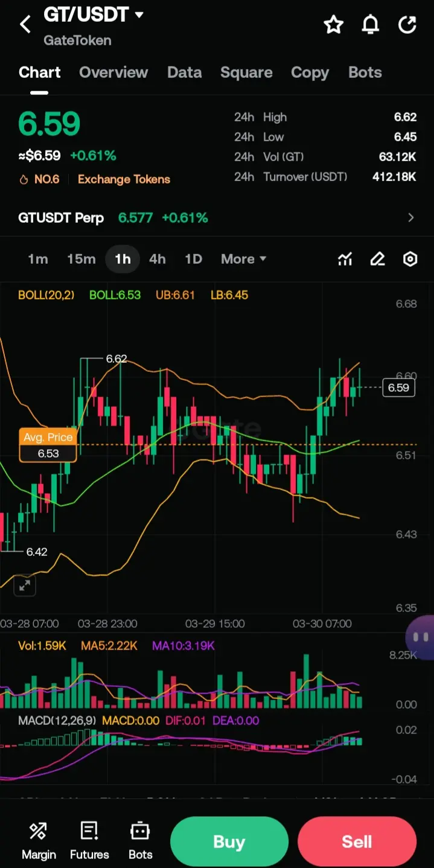This screenshot has width=434, height=868.
Task: Tap LB:6.45 lower band value
Action: 229,295
